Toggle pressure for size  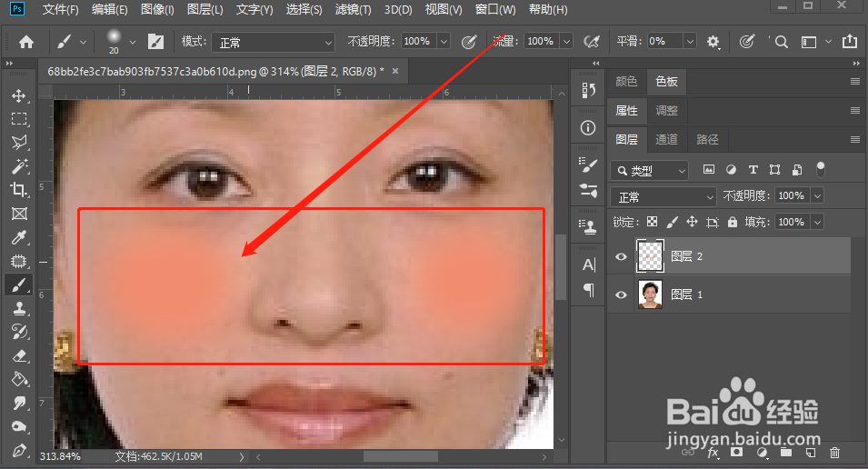coord(747,42)
